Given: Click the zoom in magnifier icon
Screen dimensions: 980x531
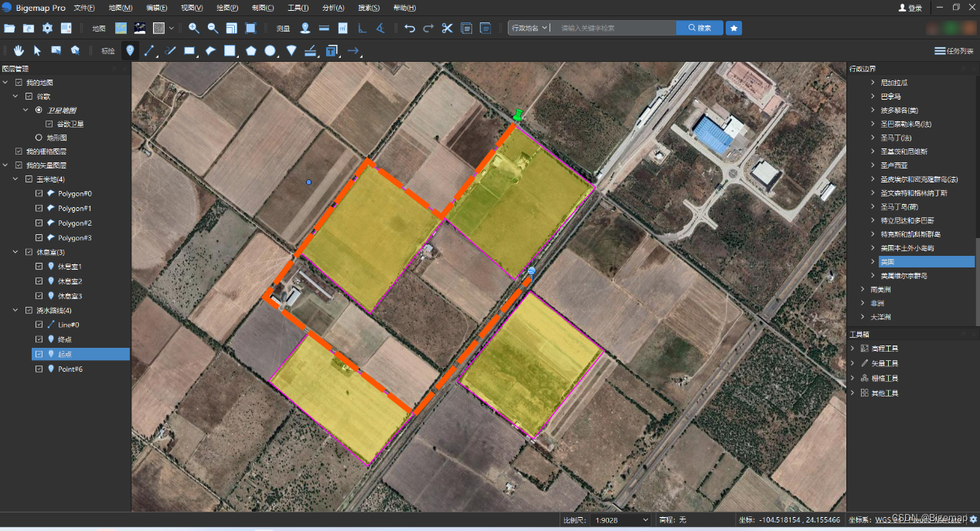Looking at the screenshot, I should coord(194,28).
